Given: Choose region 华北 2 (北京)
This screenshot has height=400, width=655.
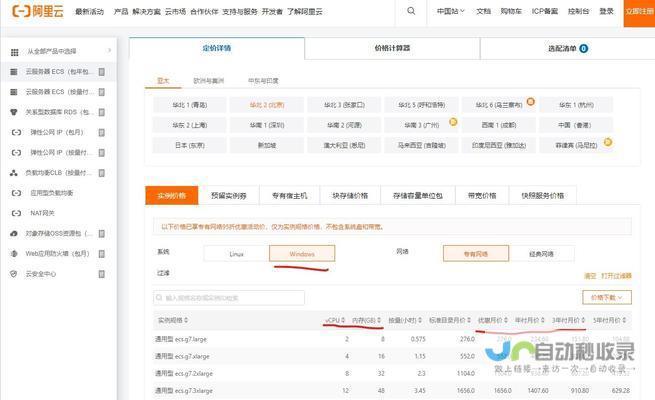Looking at the screenshot, I should (x=267, y=105).
